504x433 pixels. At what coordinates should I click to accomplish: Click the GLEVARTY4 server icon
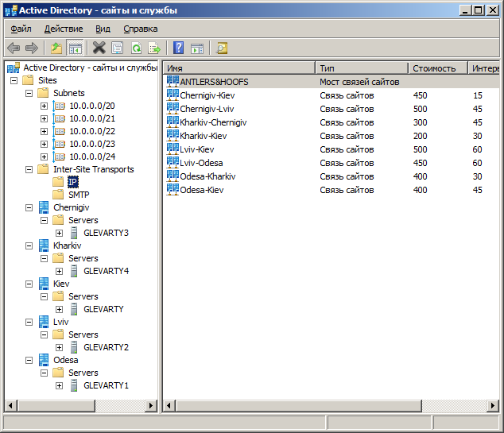[74, 271]
